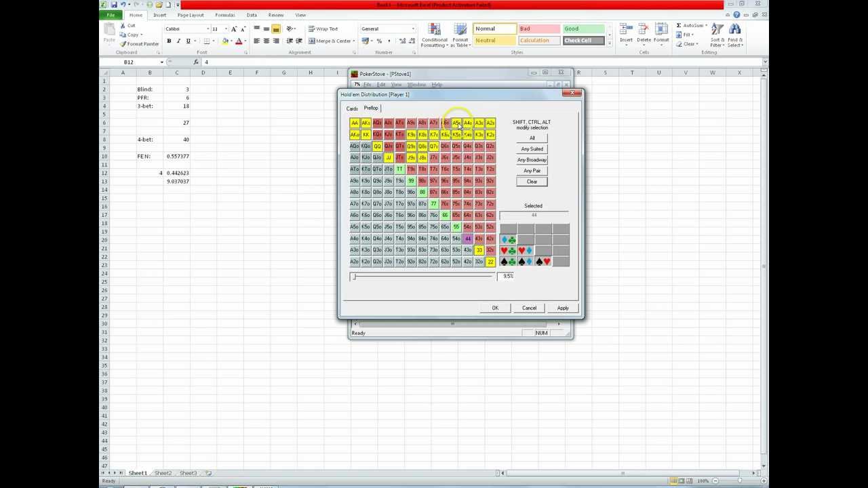Click the Wrap Text button

click(x=323, y=29)
